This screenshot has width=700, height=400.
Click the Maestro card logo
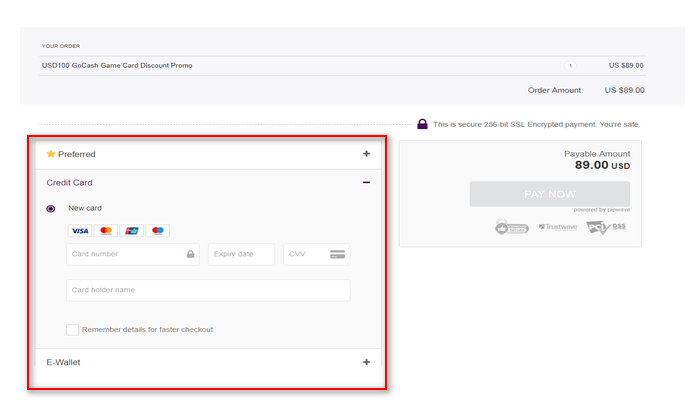click(157, 231)
